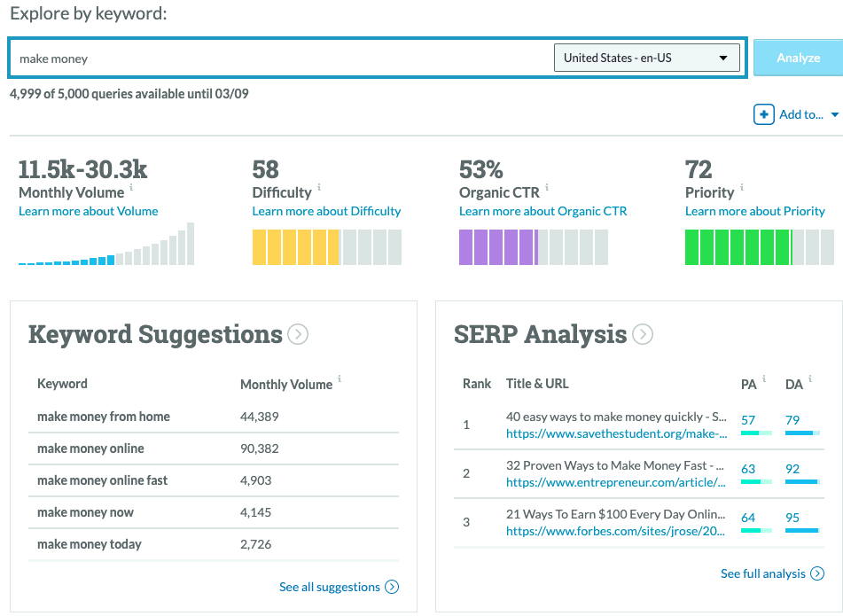Click PA score 57 for rank 1
Screen dimensions: 843x616
click(748, 420)
